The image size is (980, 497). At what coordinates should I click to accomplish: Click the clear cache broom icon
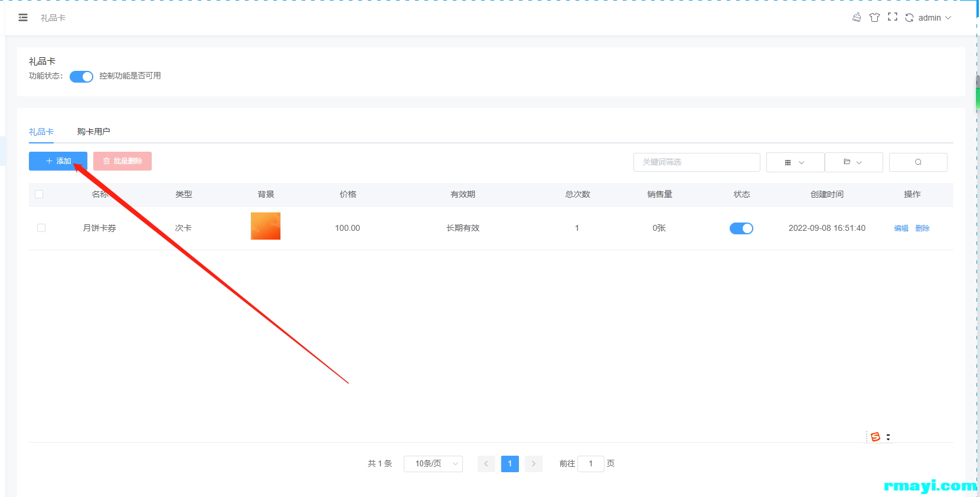tap(857, 18)
